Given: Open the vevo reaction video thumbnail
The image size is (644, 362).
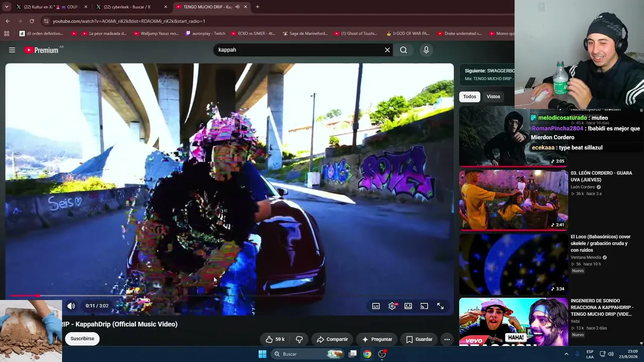Looking at the screenshot, I should tap(513, 322).
